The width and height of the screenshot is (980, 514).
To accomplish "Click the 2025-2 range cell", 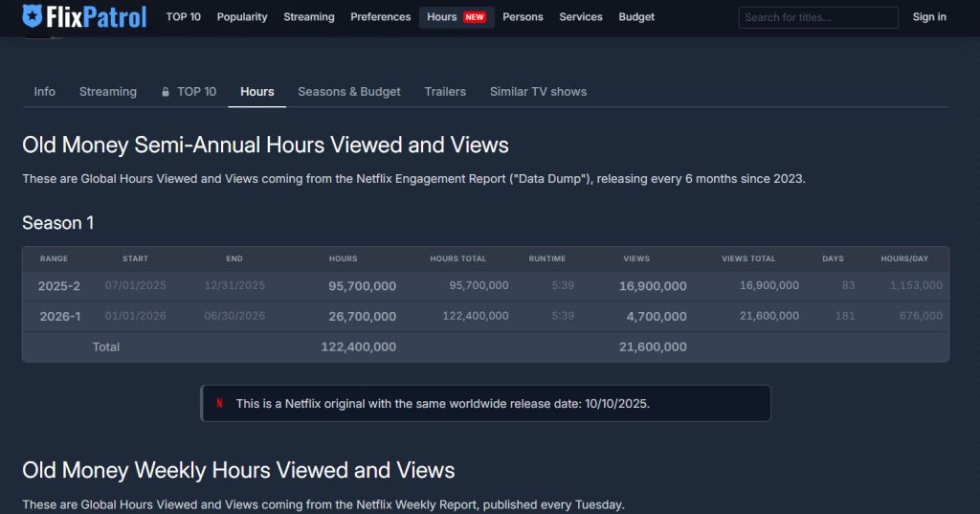I will tap(58, 286).
